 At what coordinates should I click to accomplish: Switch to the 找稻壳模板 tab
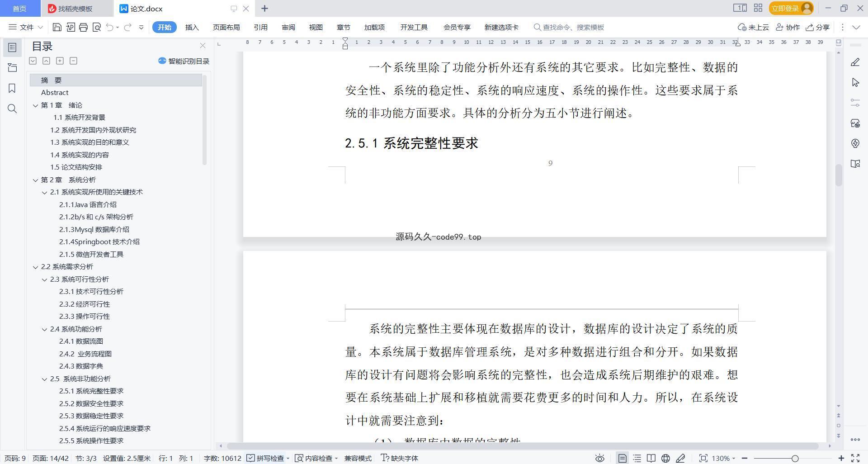pyautogui.click(x=75, y=9)
